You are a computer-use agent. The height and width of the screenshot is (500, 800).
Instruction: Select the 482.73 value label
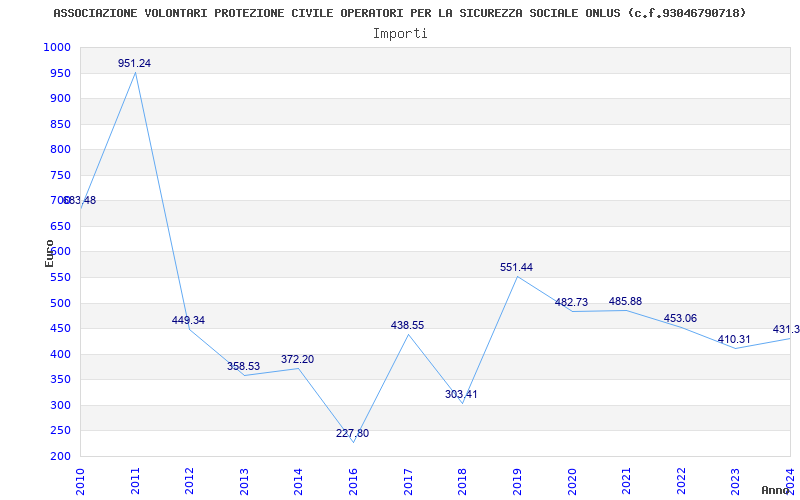[x=571, y=303]
